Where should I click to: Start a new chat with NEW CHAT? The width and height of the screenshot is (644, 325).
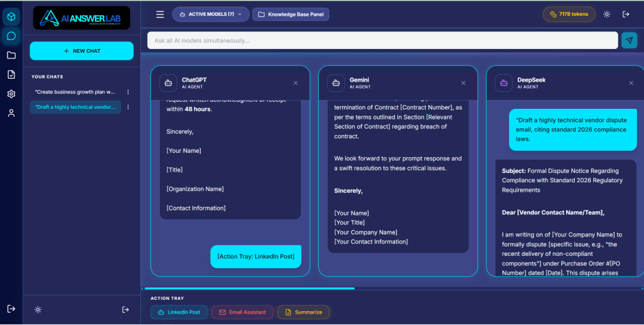(82, 51)
